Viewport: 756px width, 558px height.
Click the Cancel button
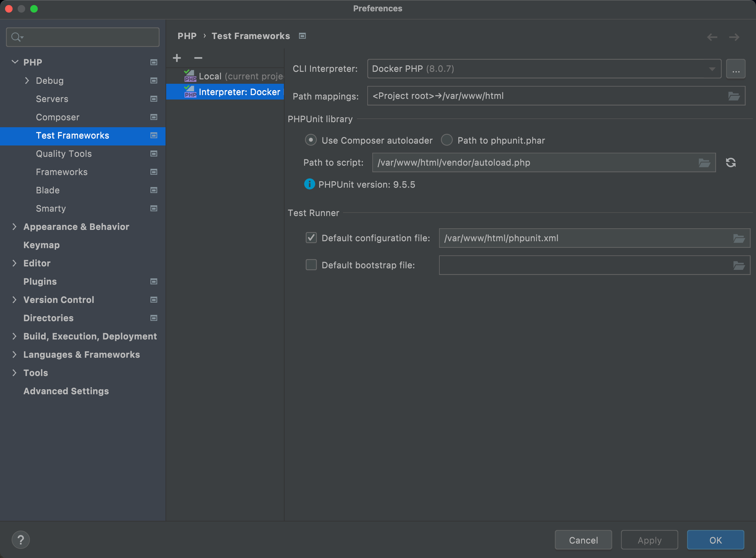coord(583,540)
